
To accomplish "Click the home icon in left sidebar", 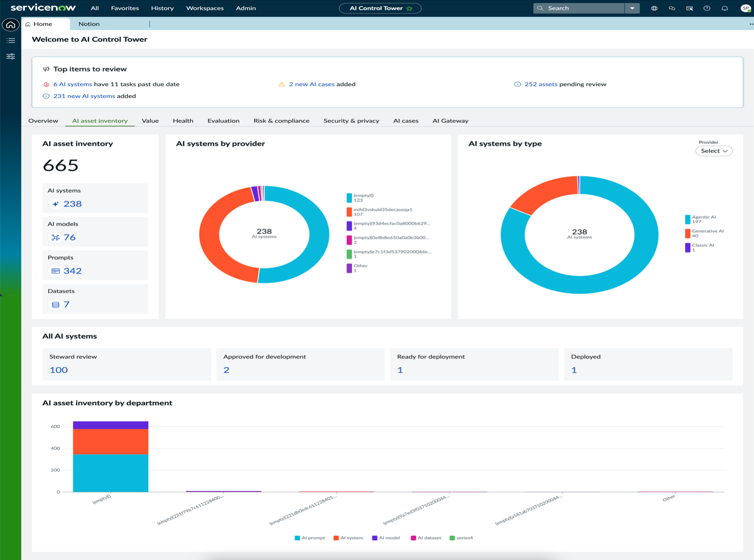I will (11, 25).
